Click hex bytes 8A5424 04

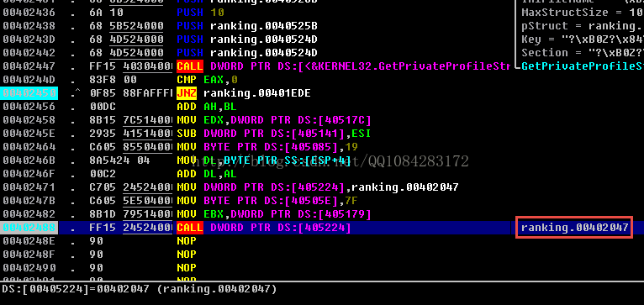tap(119, 160)
